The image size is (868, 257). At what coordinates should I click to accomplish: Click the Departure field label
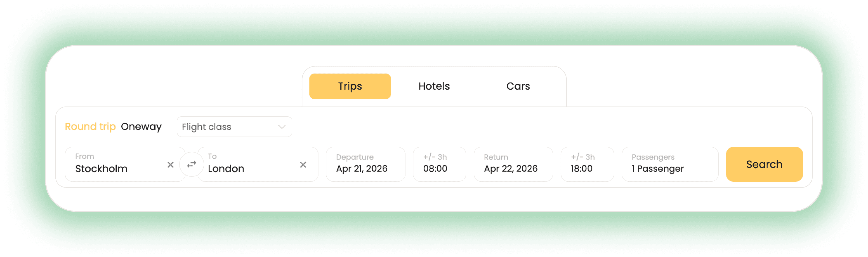[354, 157]
